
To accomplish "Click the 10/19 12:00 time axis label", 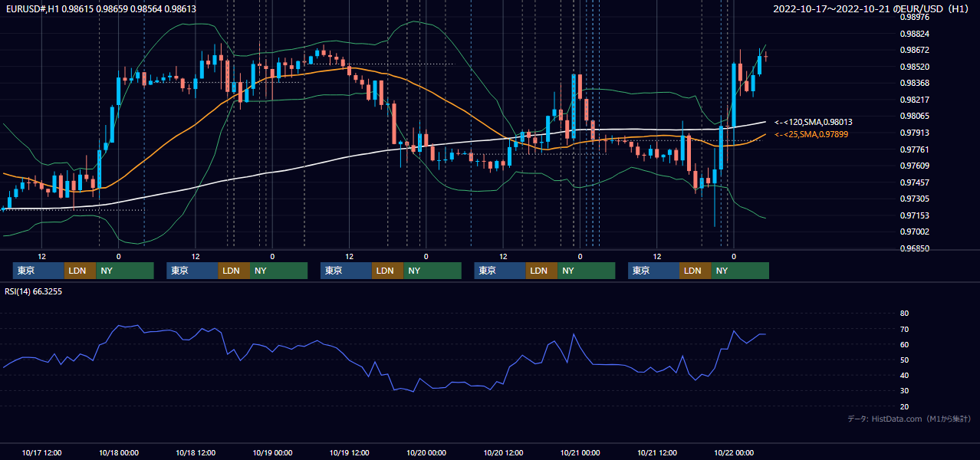I will click(349, 452).
